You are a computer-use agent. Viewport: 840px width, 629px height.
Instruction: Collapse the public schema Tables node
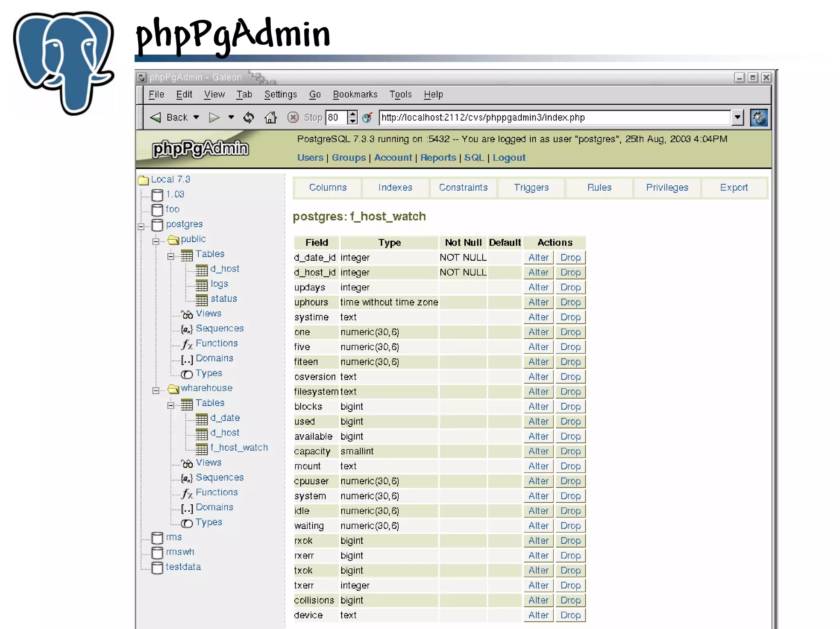(171, 256)
